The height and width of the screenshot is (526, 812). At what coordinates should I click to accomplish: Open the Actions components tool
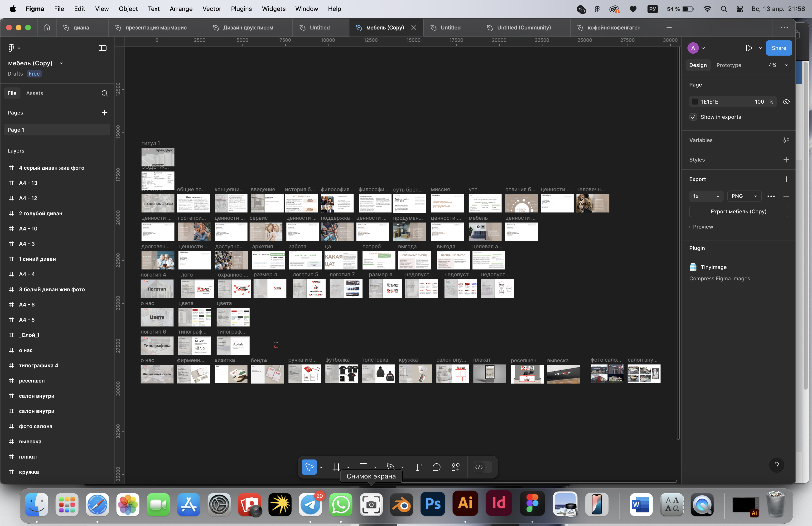click(x=455, y=467)
